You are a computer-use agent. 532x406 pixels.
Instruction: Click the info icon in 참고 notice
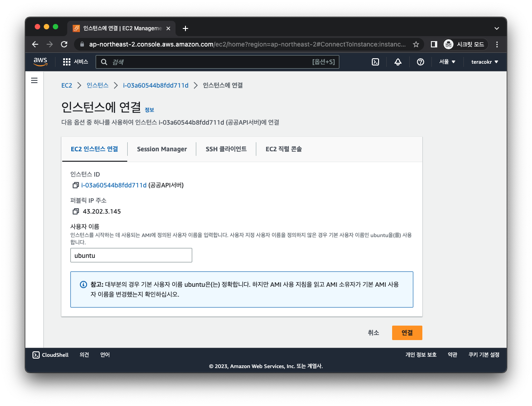[x=83, y=285]
